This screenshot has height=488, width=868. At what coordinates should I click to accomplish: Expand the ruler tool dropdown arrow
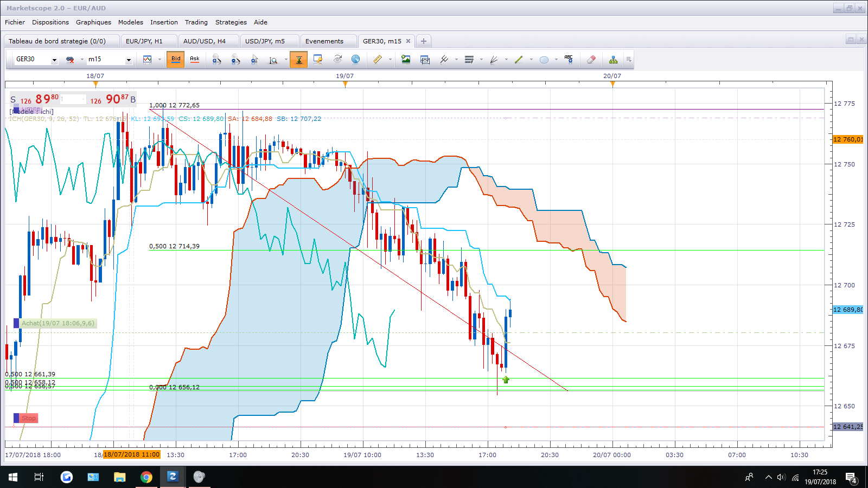click(390, 60)
